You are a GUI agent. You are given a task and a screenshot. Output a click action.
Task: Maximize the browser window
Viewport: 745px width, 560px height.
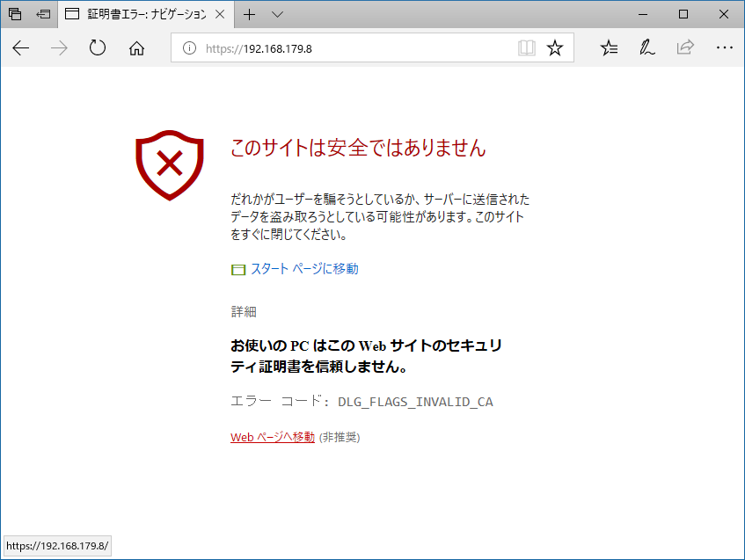coord(683,14)
